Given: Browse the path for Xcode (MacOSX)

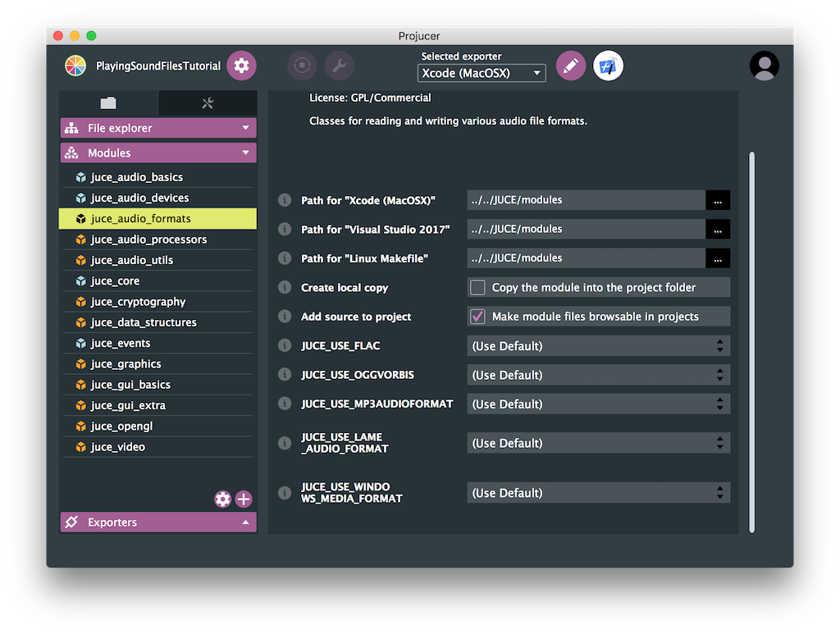Looking at the screenshot, I should click(717, 199).
